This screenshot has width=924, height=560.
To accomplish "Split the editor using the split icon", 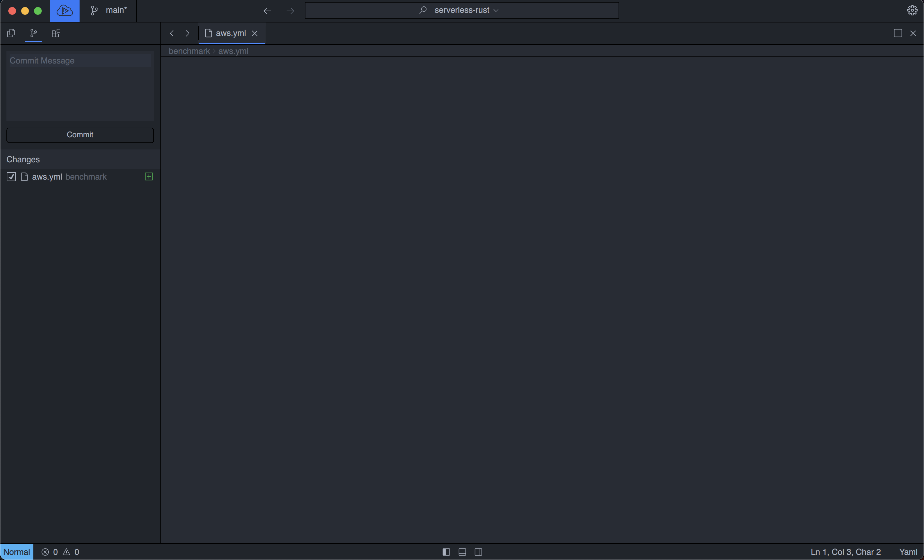I will point(898,33).
